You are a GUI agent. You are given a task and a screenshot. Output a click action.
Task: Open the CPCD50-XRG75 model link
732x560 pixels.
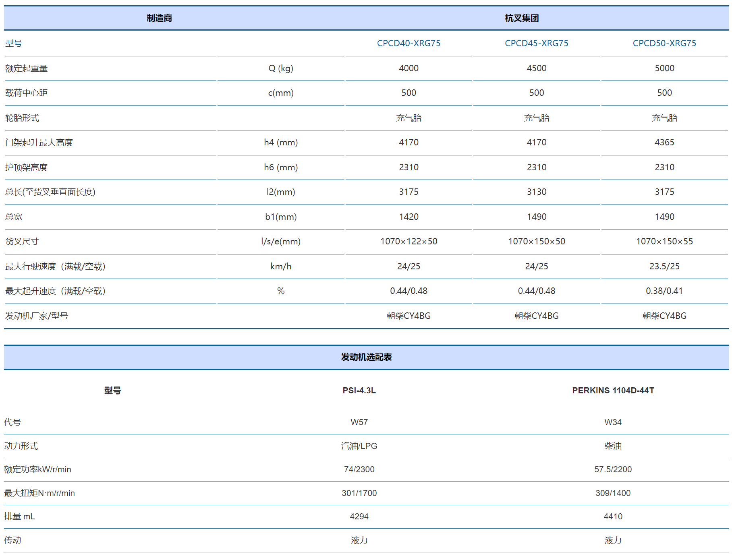tap(664, 43)
